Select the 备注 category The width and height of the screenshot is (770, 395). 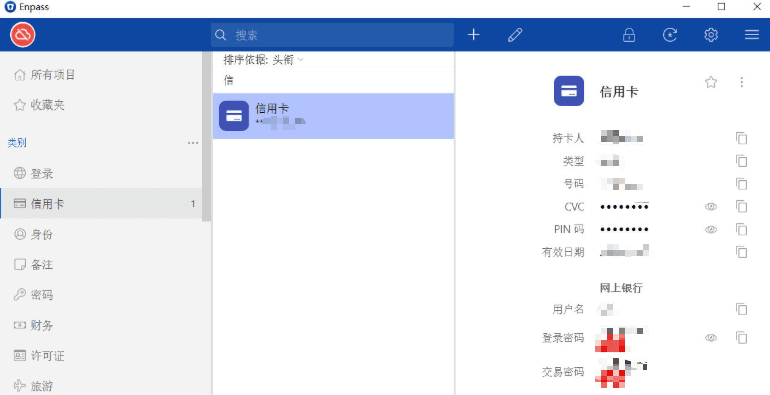coord(101,265)
